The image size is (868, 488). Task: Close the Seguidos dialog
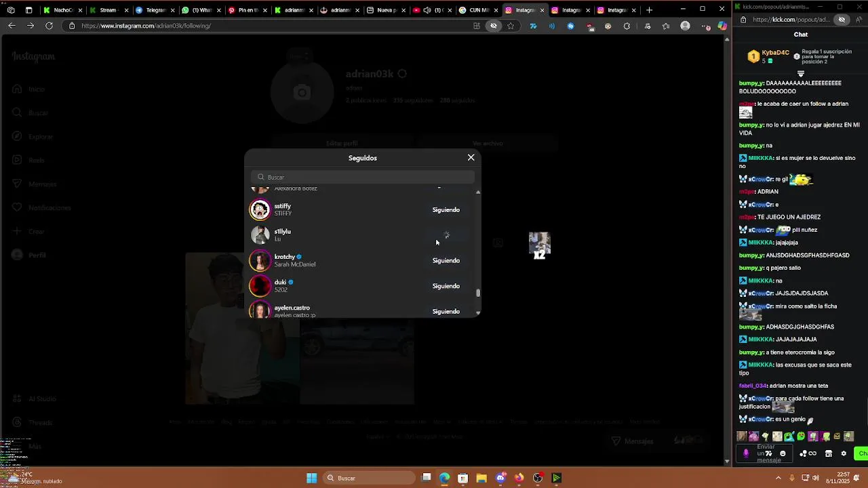pyautogui.click(x=471, y=157)
